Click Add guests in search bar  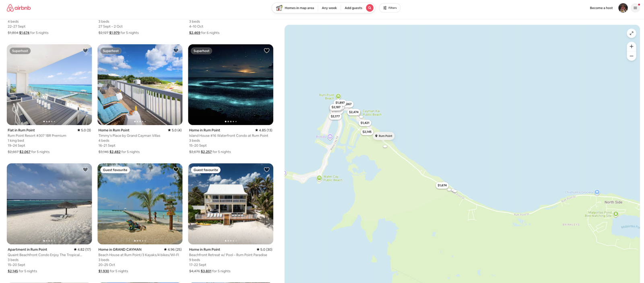pyautogui.click(x=353, y=8)
